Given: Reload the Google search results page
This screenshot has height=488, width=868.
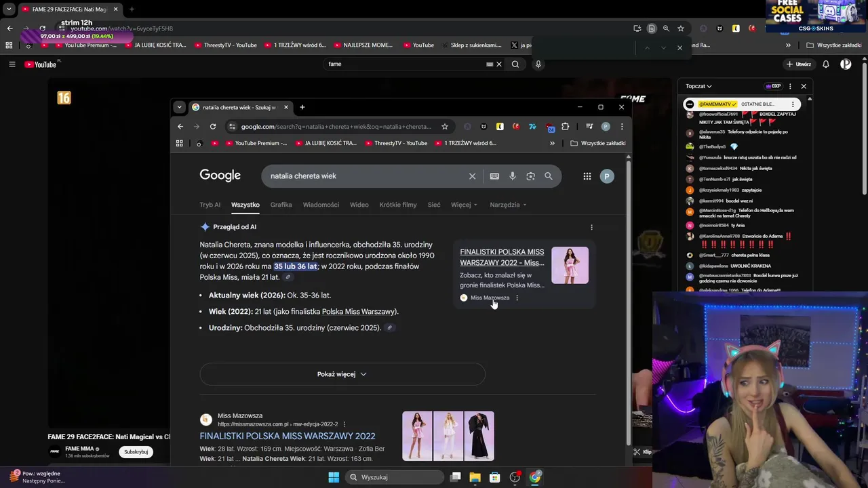Looking at the screenshot, I should 213,126.
